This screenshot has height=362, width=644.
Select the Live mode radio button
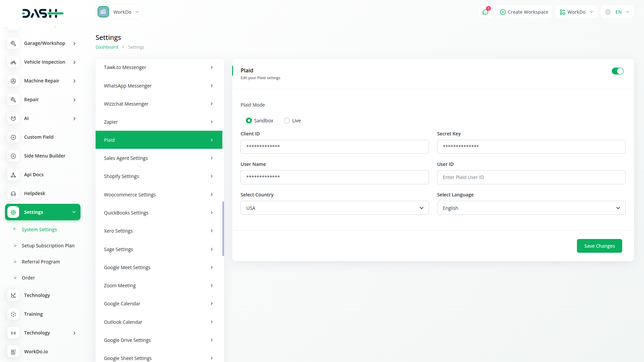tap(287, 121)
